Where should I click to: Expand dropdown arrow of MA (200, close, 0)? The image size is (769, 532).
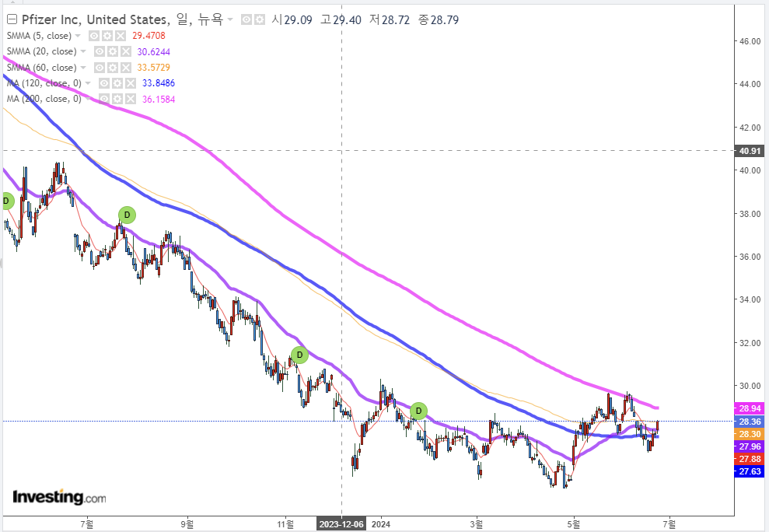(x=88, y=99)
